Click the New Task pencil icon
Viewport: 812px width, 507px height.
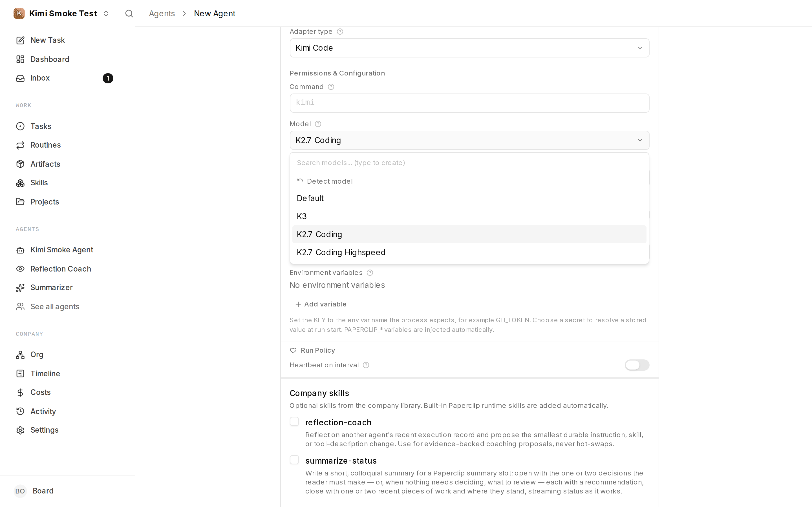tap(20, 40)
